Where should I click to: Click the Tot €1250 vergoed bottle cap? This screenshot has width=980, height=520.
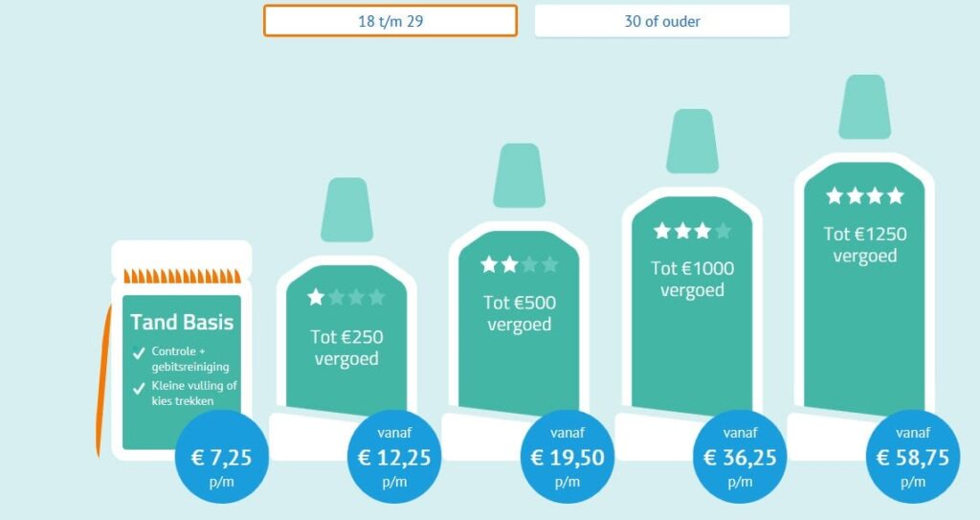pyautogui.click(x=865, y=106)
